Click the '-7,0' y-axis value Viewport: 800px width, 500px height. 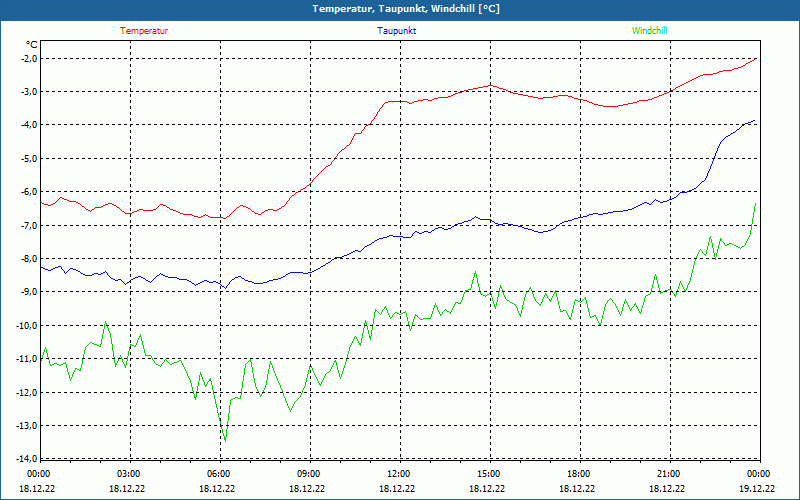pyautogui.click(x=29, y=226)
